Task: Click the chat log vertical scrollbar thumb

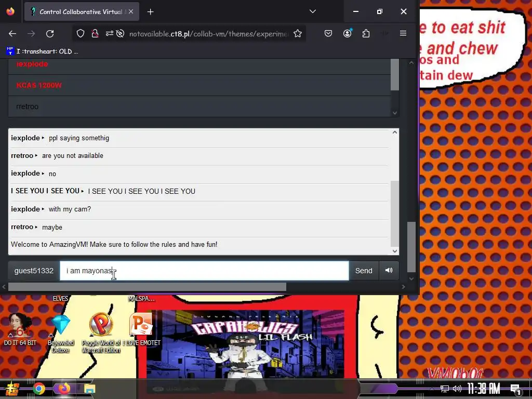Action: click(395, 214)
